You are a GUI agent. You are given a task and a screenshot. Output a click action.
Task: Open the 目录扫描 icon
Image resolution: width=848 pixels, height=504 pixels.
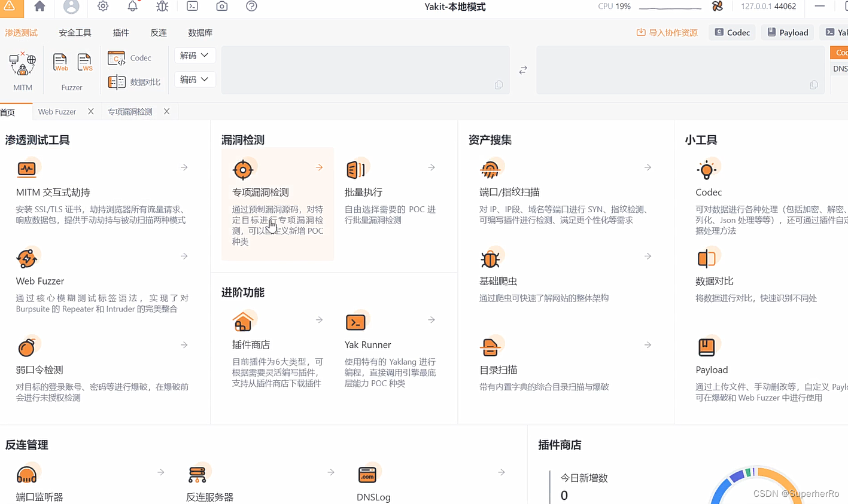(x=490, y=347)
